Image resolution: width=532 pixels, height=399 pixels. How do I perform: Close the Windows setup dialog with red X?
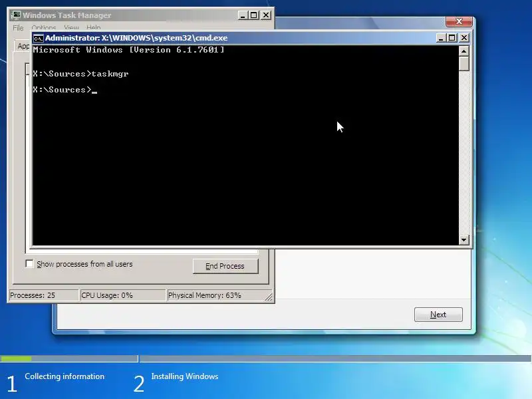[x=459, y=21]
